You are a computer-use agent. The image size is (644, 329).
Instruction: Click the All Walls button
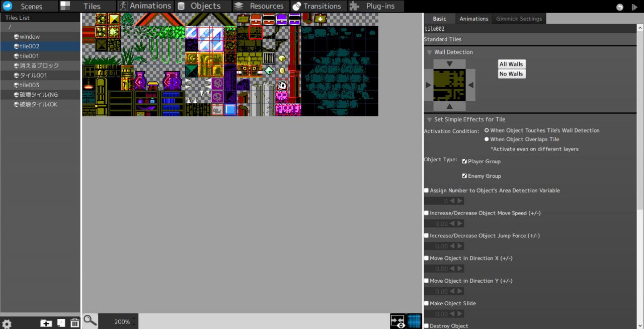click(x=511, y=64)
